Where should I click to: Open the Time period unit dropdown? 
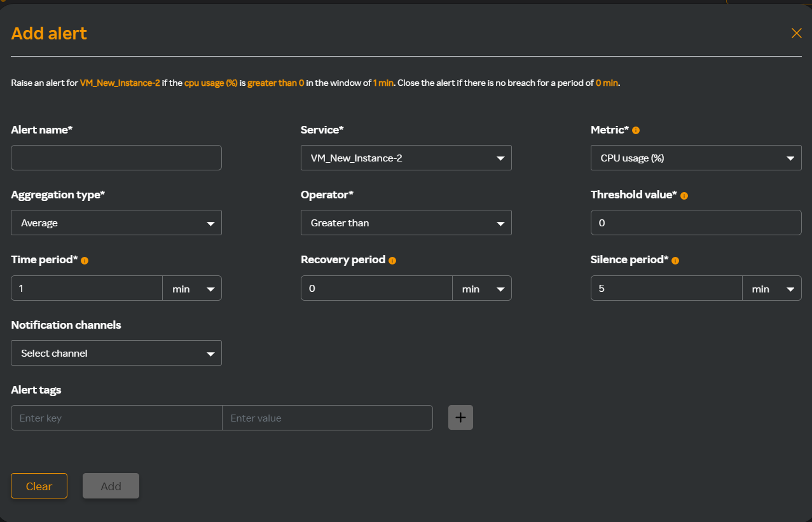(x=192, y=289)
